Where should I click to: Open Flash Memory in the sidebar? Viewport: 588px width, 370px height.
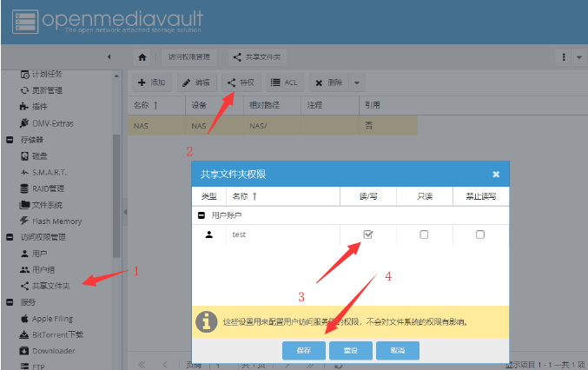click(x=56, y=221)
